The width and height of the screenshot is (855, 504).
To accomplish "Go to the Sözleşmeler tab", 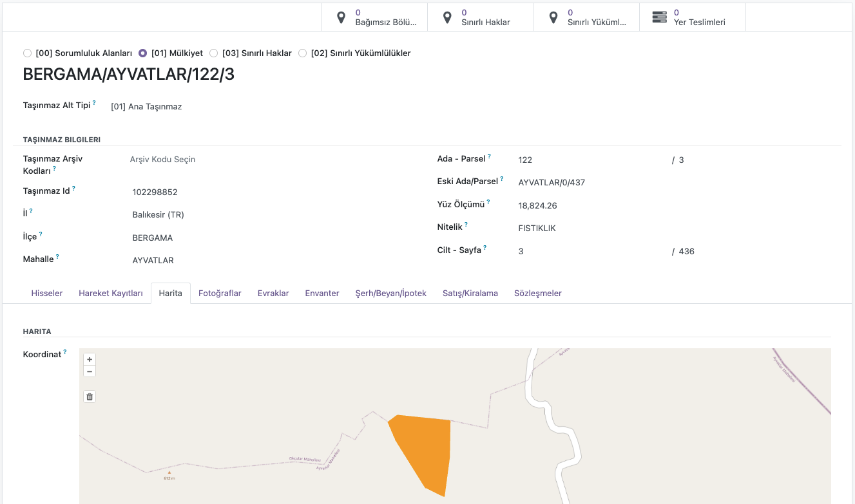I will (x=537, y=294).
